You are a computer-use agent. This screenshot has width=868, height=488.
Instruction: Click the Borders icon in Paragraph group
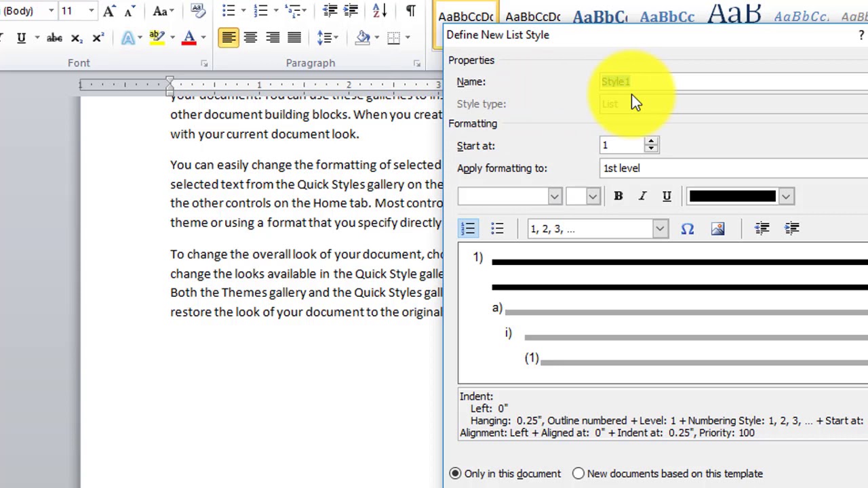[393, 38]
